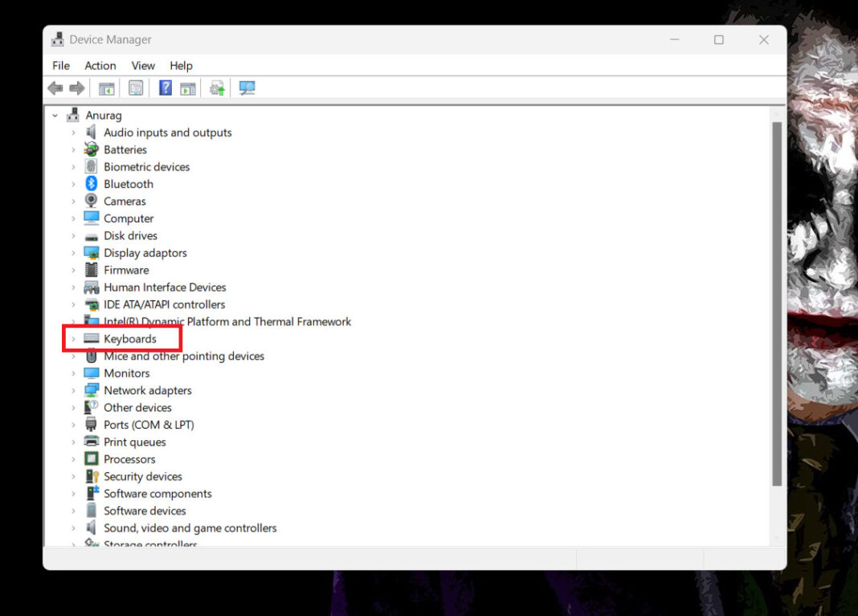Open the Action menu
This screenshot has width=858, height=616.
click(100, 65)
